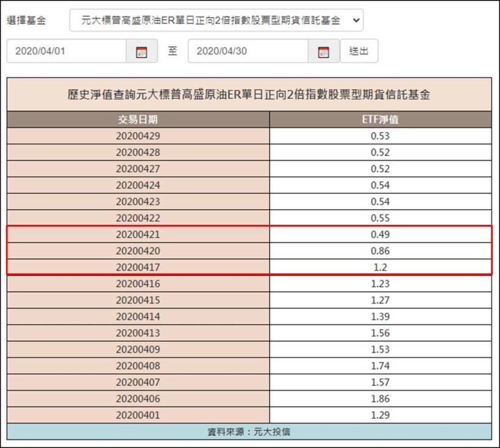
Task: Click the net value 1.86
Action: [x=380, y=399]
